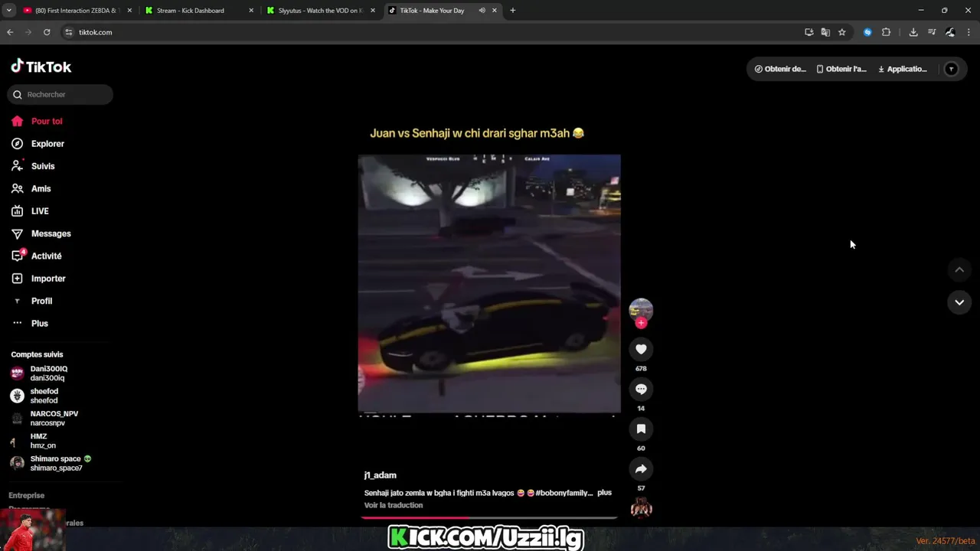Click Obtenir de... button in header
Viewport: 980px width, 551px height.
pos(780,69)
